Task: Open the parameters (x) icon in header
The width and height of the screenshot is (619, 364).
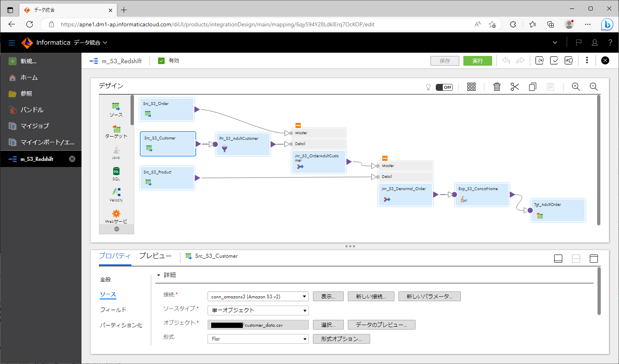Action: (540, 60)
